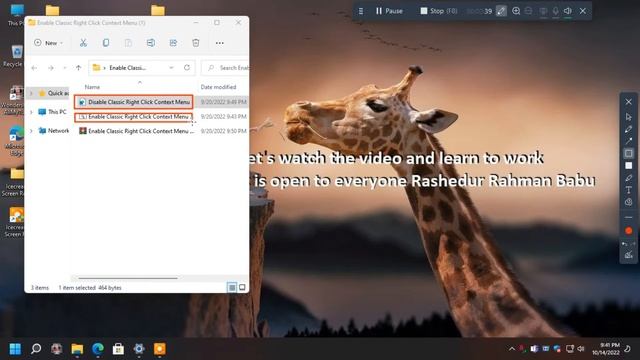Screen dimensions: 640x360
Task: Select Quick access in navigation pane
Action: 53,93
